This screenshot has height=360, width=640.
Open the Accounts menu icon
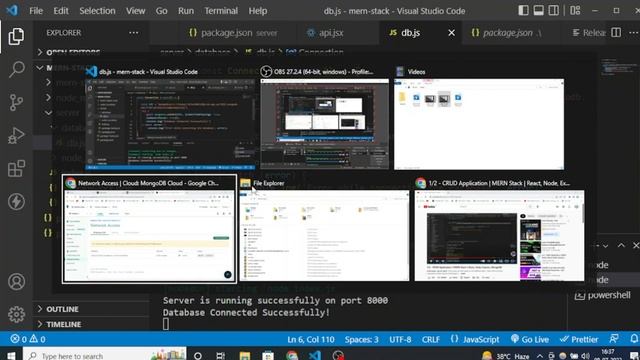pyautogui.click(x=16, y=282)
